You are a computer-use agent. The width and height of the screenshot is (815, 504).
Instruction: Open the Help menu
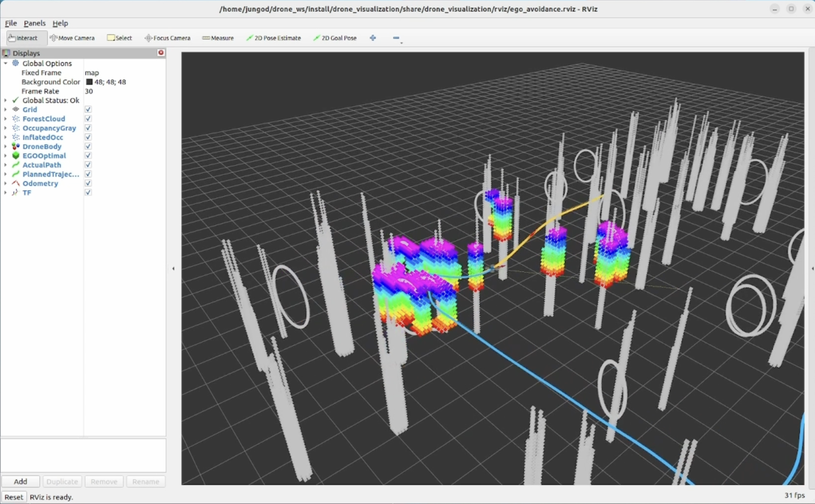(x=60, y=23)
